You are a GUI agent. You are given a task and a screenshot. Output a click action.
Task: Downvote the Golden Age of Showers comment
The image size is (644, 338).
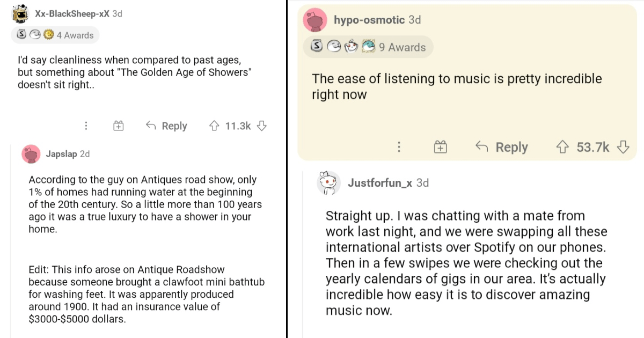[x=262, y=126]
